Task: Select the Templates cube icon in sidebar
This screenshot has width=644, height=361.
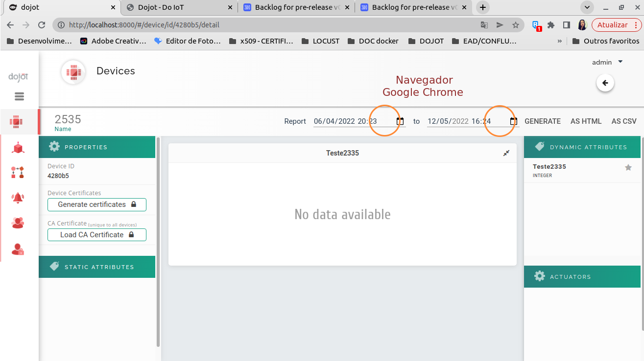Action: tap(18, 147)
